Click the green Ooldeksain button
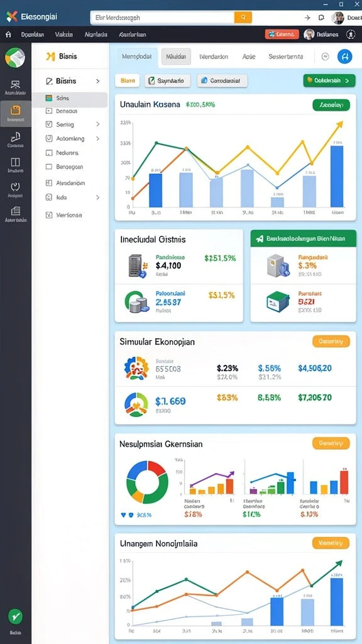362x644 pixels. [x=329, y=81]
